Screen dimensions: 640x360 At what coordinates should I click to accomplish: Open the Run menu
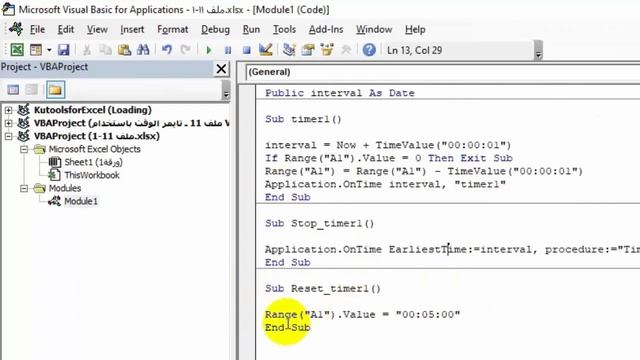[x=251, y=29]
